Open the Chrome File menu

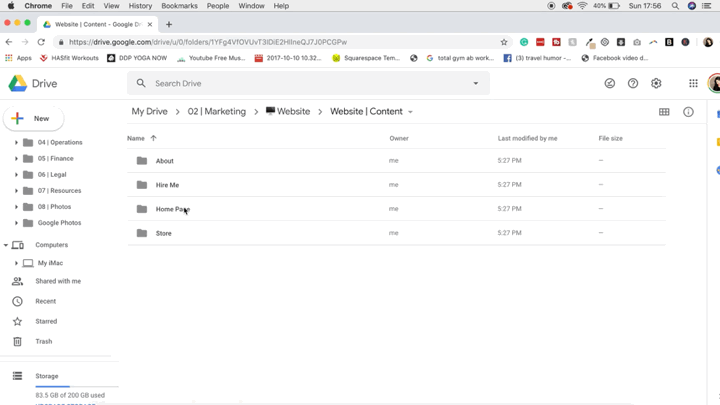[x=67, y=6]
